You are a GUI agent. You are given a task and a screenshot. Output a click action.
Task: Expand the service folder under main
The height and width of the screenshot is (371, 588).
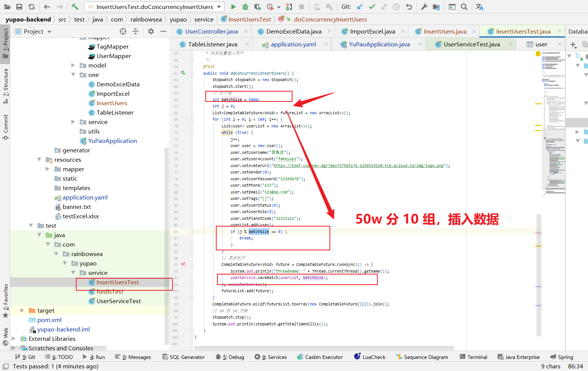[73, 122]
